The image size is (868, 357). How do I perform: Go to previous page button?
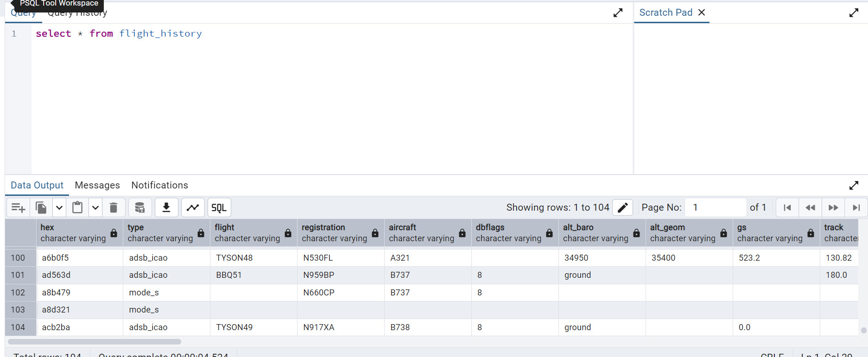811,207
